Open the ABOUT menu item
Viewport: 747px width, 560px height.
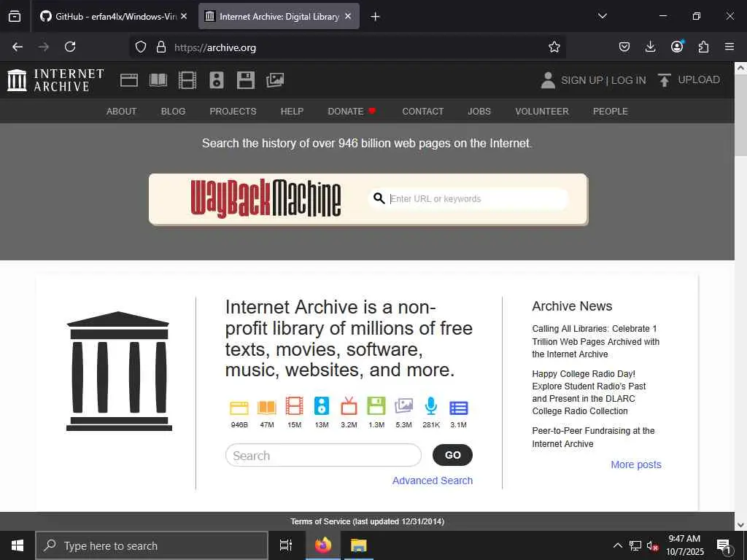[122, 112]
